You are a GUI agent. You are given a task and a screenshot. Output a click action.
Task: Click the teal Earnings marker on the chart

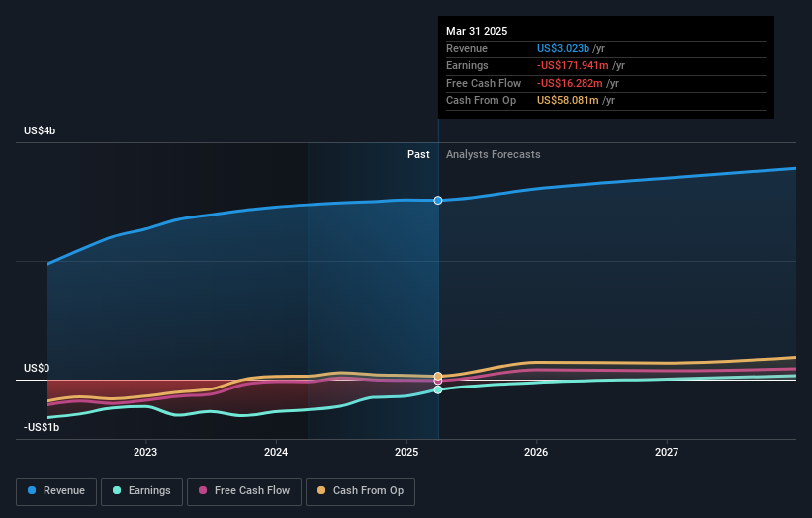(x=438, y=389)
